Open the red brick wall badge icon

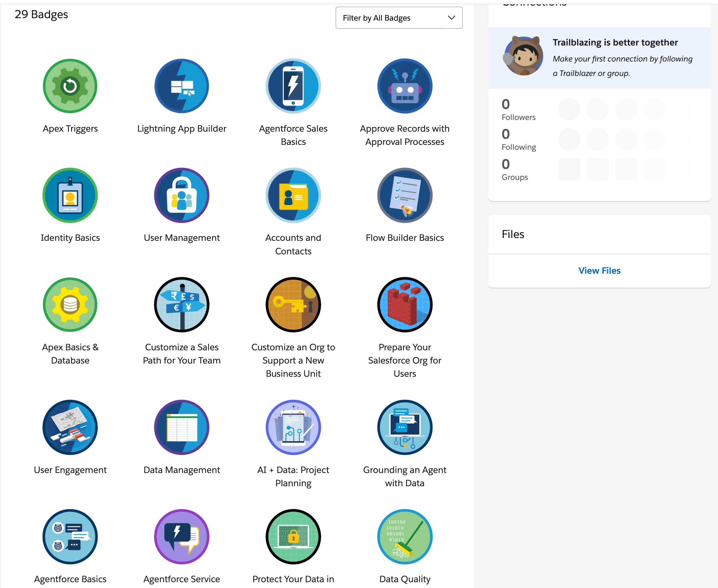tap(405, 304)
